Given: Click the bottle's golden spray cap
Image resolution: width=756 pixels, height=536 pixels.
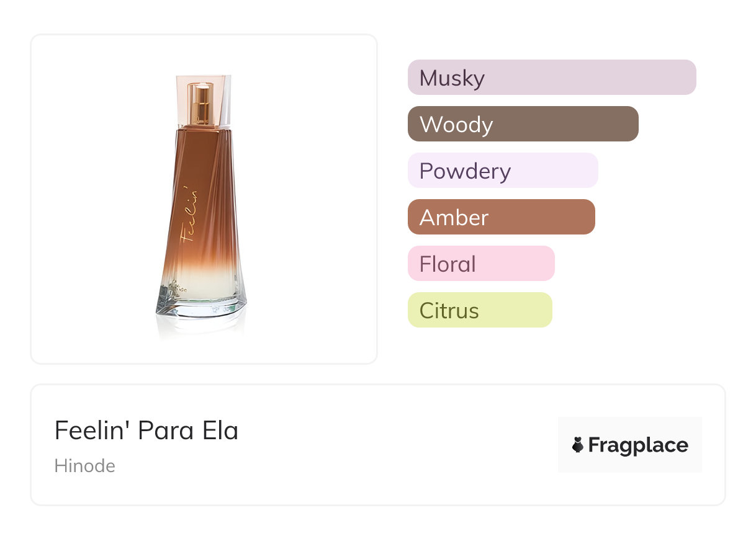Looking at the screenshot, I should coord(201,104).
